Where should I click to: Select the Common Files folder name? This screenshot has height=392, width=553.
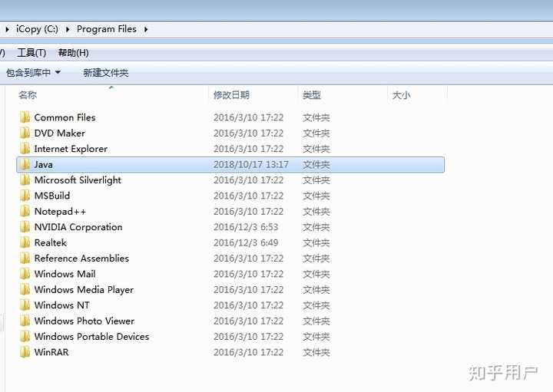coord(65,117)
